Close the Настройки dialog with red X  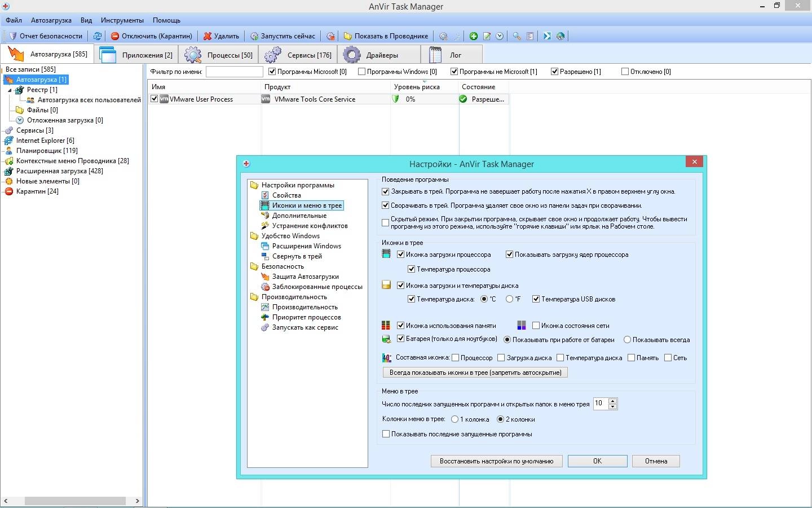tap(694, 162)
